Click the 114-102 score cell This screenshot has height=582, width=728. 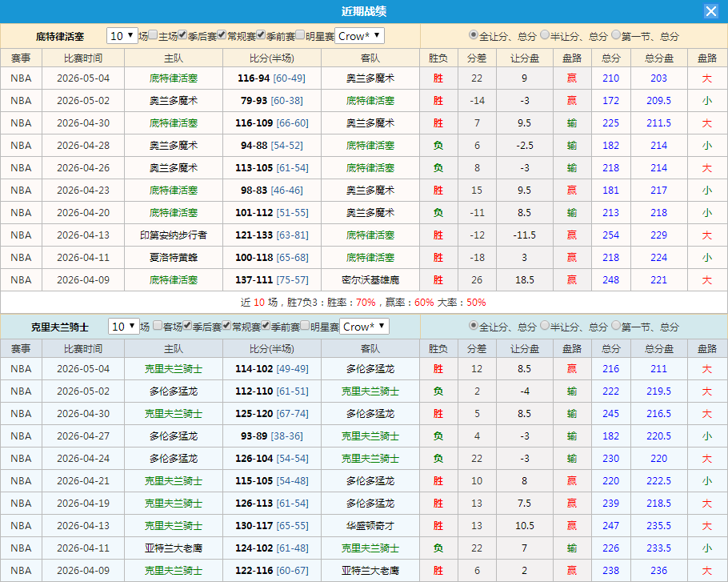[272, 369]
